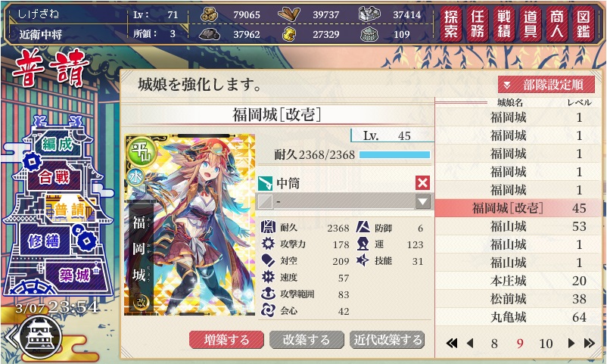607x364 pixels.
Task: Remove the equipped 中筒 with red X
Action: [422, 182]
